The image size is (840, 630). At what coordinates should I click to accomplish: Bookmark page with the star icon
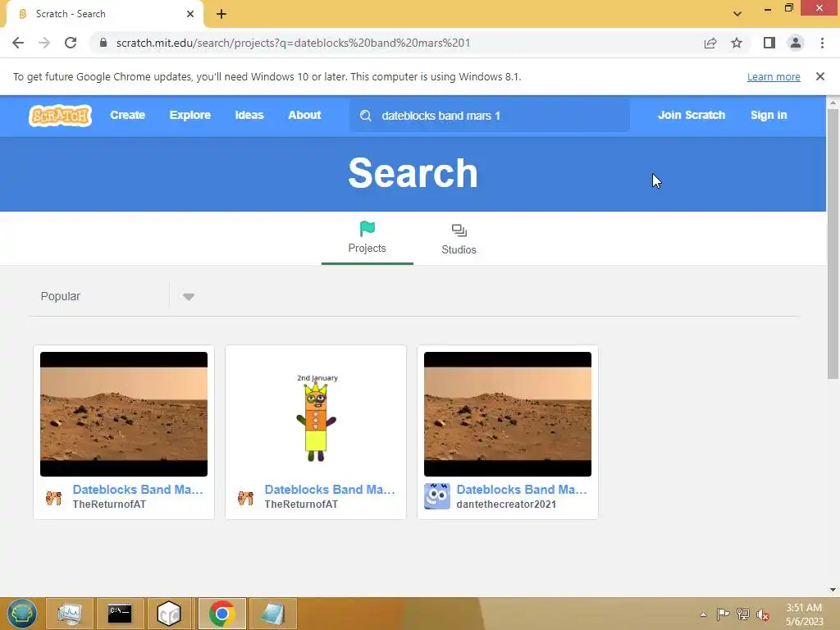[737, 43]
